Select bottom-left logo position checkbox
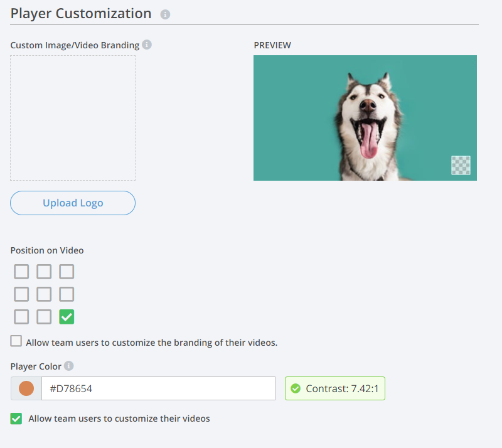The height and width of the screenshot is (448, 502). coord(21,317)
